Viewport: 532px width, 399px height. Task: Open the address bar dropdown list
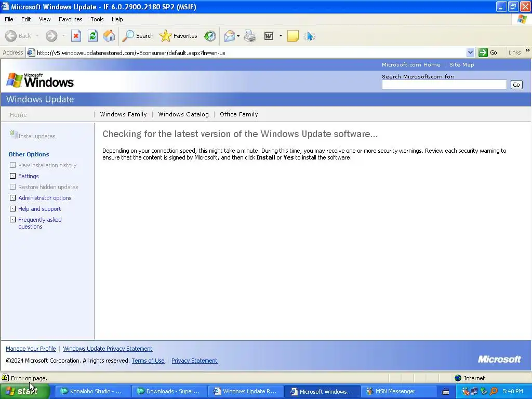click(x=470, y=52)
